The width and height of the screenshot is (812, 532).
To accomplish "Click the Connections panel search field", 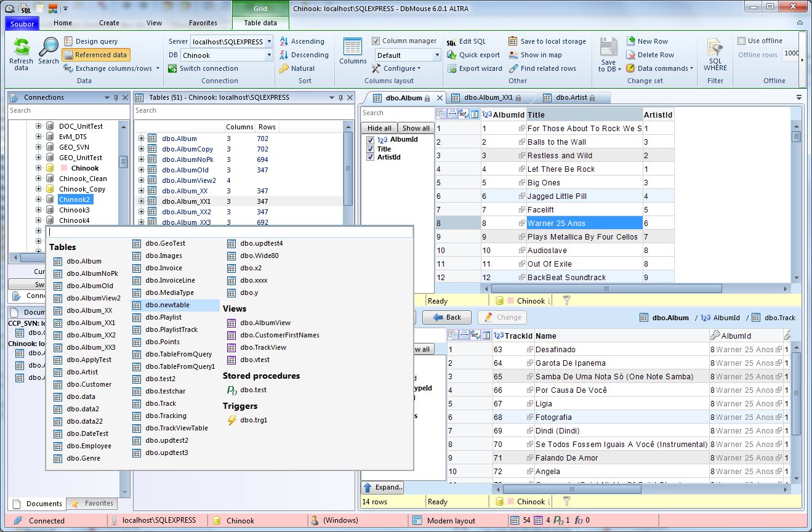I will pyautogui.click(x=68, y=110).
